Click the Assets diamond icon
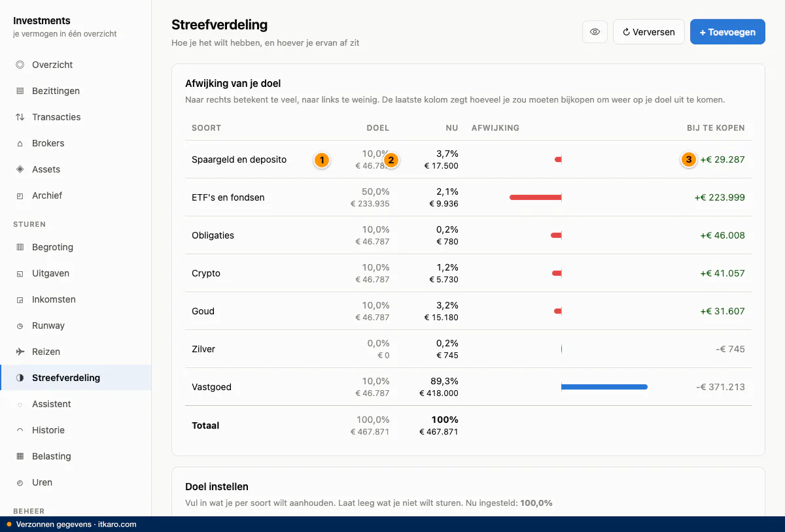Viewport: 785px width, 532px height. tap(20, 169)
